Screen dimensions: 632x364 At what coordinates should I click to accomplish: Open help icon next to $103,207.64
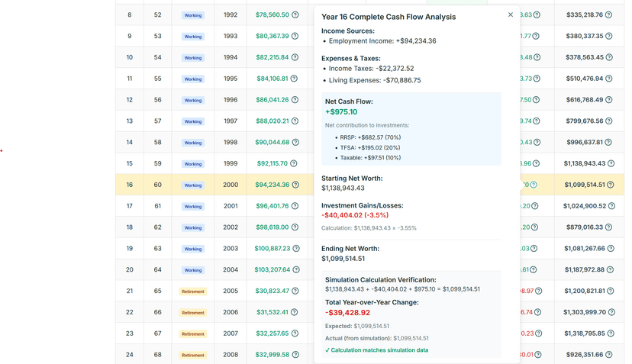tap(295, 269)
